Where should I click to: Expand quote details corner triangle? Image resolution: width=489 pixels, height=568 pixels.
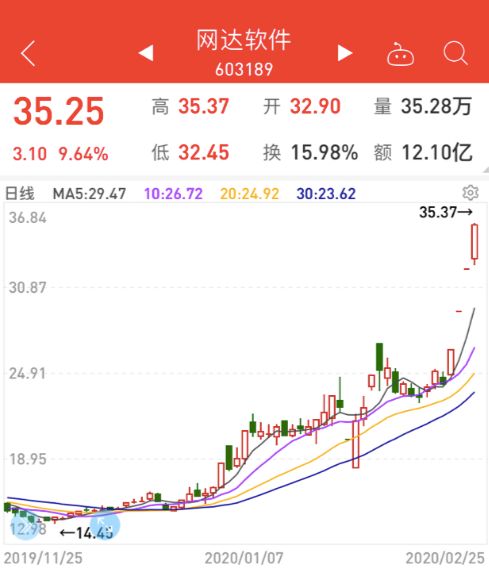click(x=485, y=170)
